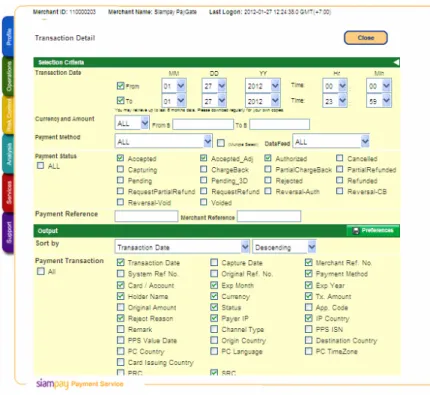Open the Payment Method dropdown
430x395 pixels.
(x=163, y=141)
